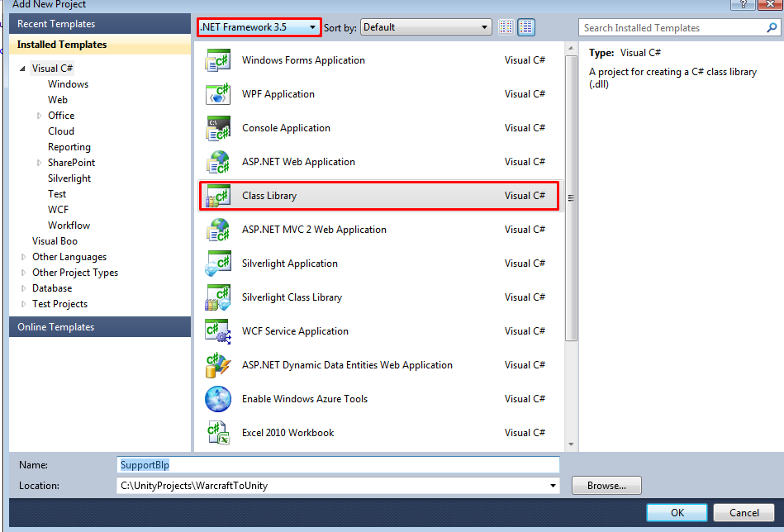Open the Sort by Default dropdown
This screenshot has width=784, height=532.
(426, 27)
